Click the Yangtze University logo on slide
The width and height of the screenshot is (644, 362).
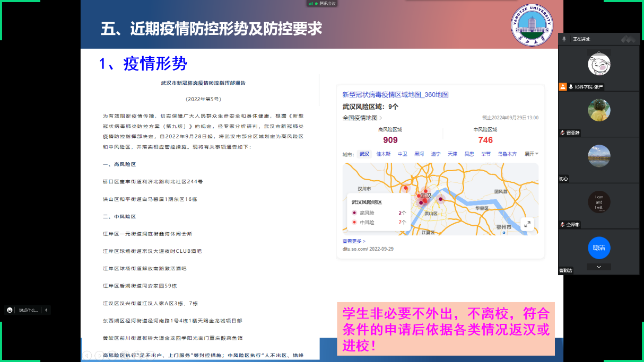(531, 25)
